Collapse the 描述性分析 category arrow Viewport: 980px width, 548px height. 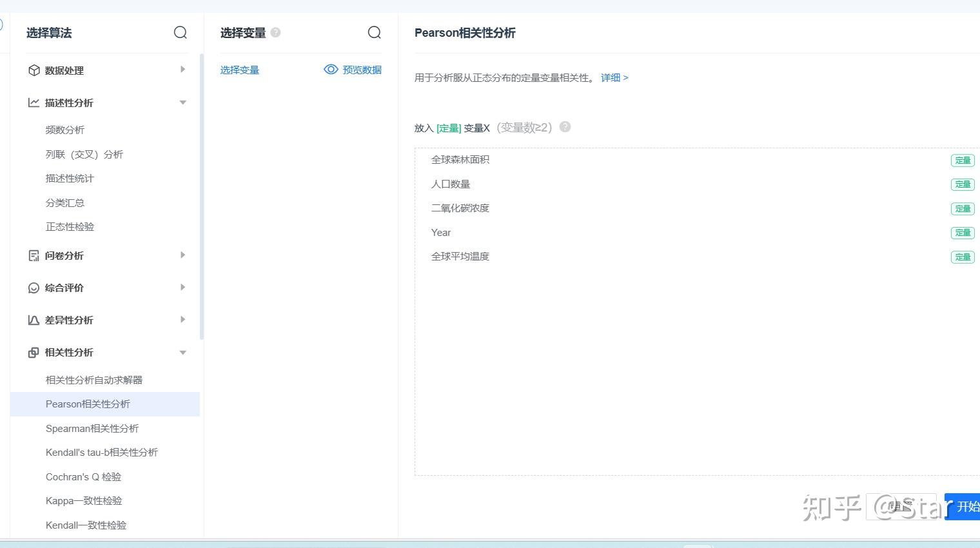(x=183, y=103)
